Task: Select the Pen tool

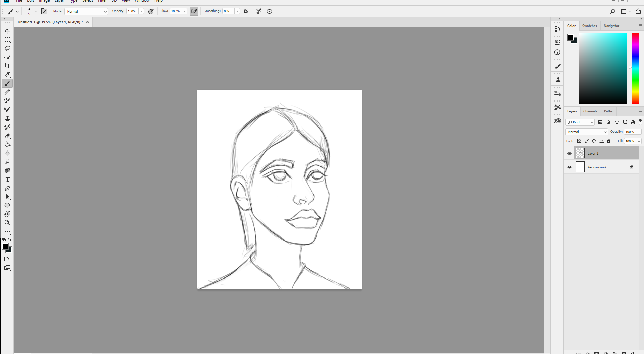Action: 7,188
